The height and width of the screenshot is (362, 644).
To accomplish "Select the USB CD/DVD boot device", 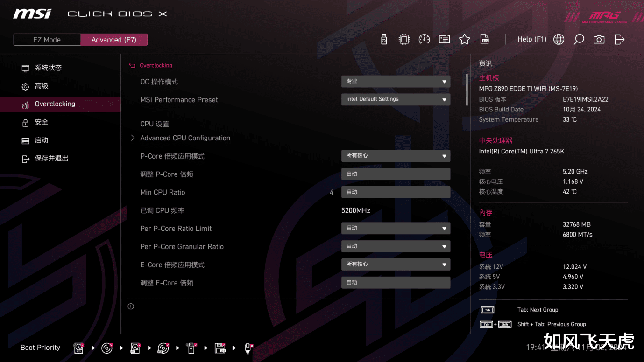I will 163,348.
